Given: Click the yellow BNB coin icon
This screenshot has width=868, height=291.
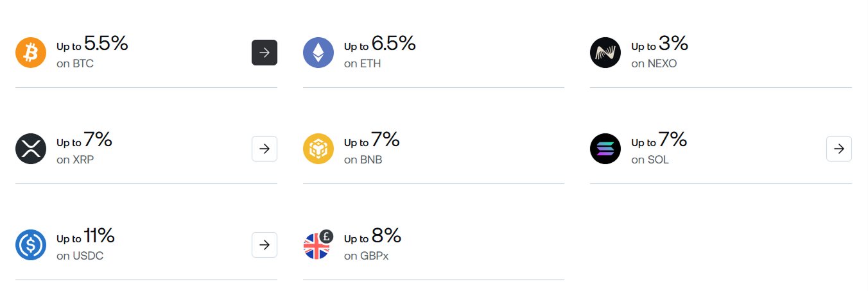Looking at the screenshot, I should (x=318, y=149).
